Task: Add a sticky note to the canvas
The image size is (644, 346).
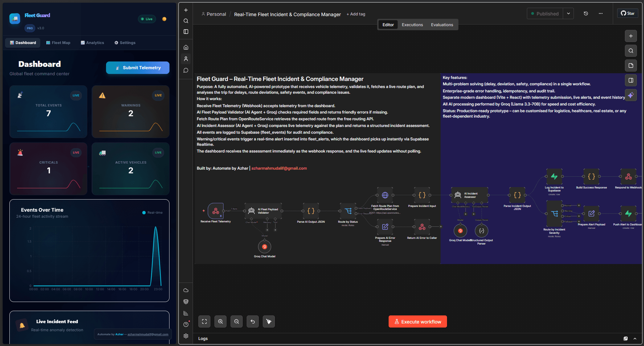Action: [631, 66]
